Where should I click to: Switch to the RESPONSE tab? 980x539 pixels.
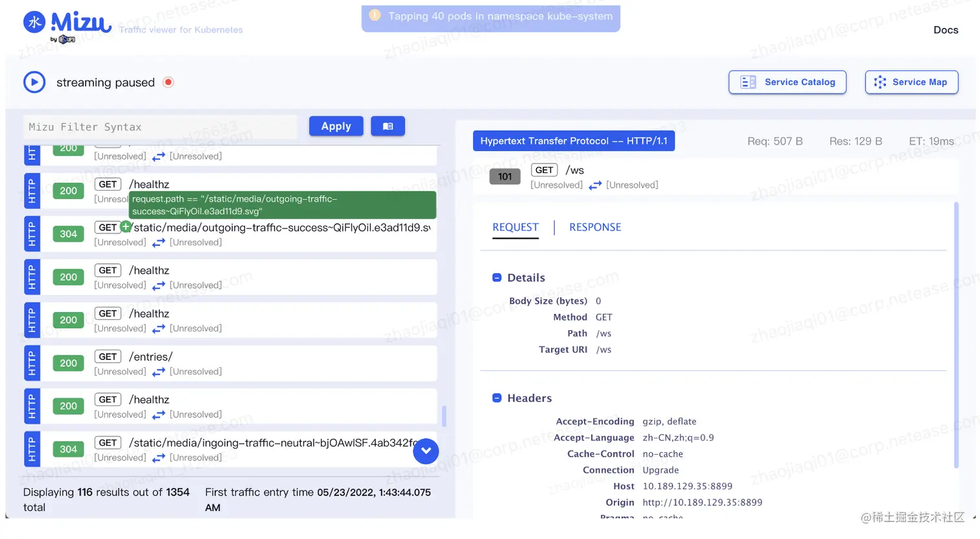[595, 227]
